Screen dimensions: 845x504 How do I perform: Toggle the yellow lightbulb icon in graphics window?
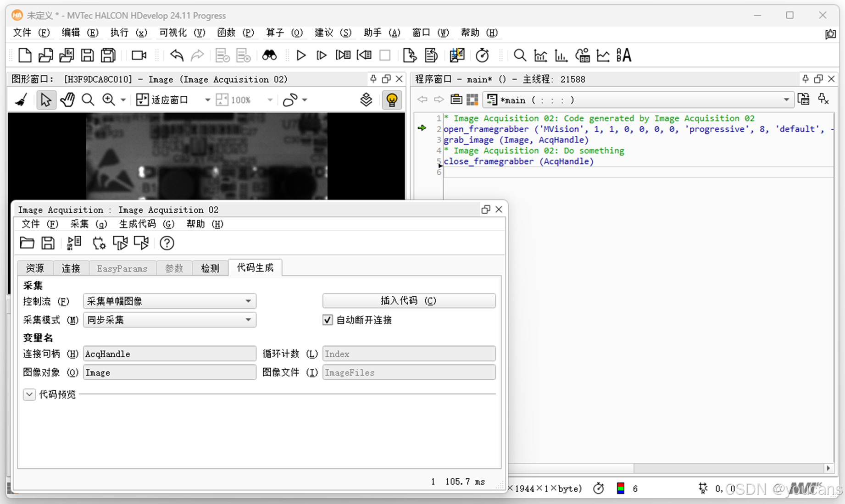[392, 100]
